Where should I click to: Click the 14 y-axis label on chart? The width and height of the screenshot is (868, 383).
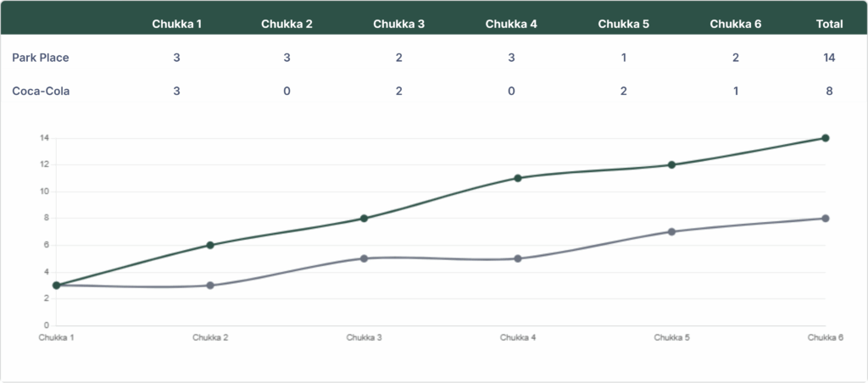pos(44,138)
